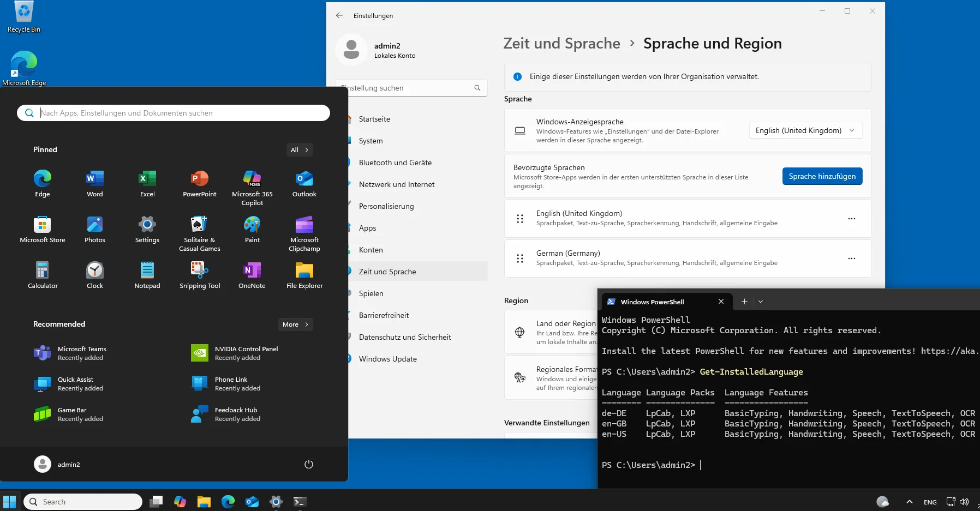Click the power button in the Start menu
This screenshot has width=980, height=511.
[x=309, y=464]
